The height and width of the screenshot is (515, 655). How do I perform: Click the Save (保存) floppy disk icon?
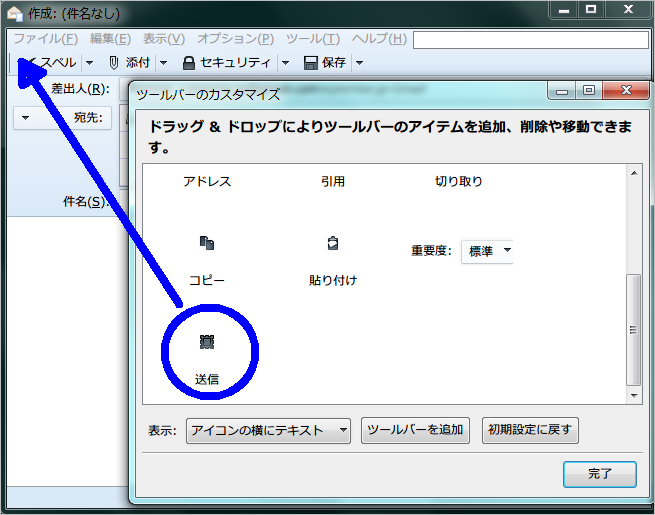pos(310,62)
